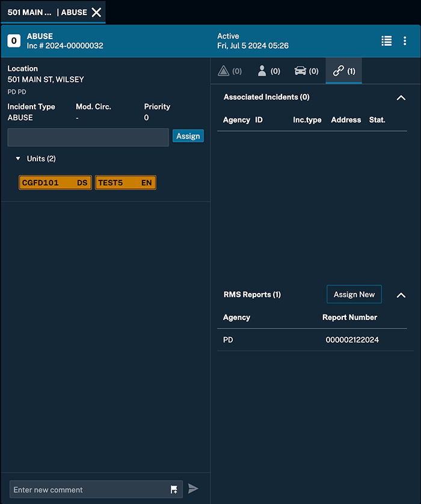Click the comment flag icon
The height and width of the screenshot is (504, 421).
point(174,490)
